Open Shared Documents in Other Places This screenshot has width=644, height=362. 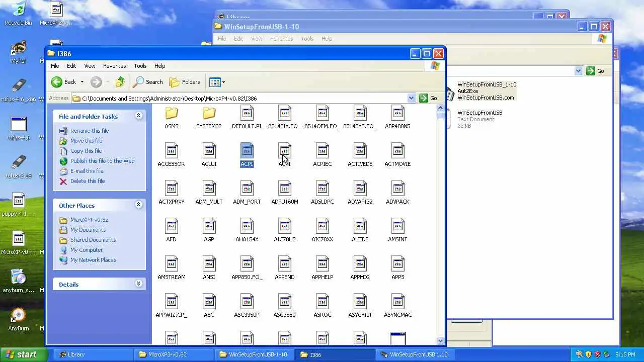(x=93, y=240)
